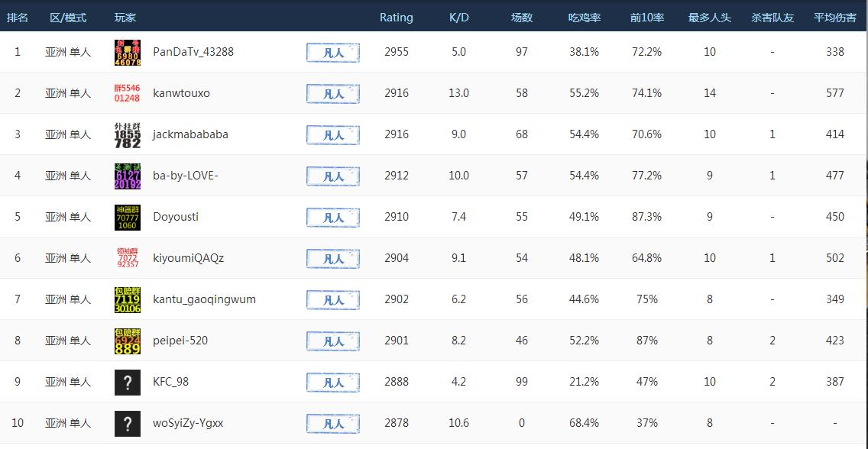Sort by 吃鸡率 column header

tap(585, 18)
